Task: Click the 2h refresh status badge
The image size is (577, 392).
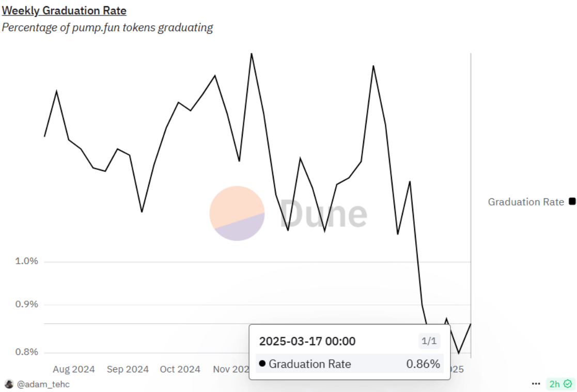Action: pyautogui.click(x=560, y=384)
